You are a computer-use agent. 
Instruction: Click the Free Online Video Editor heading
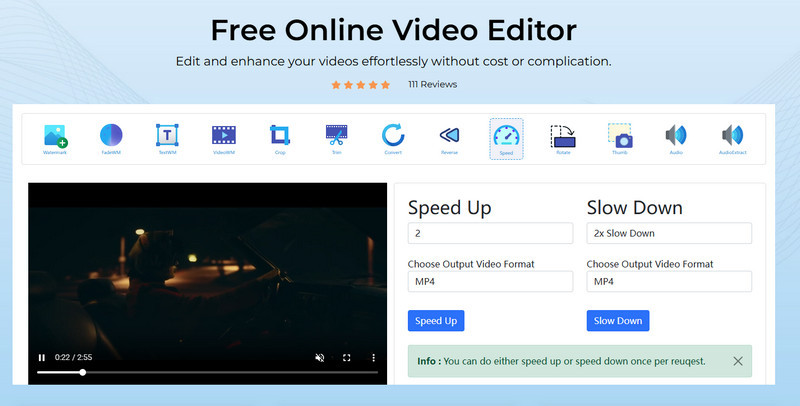click(393, 31)
